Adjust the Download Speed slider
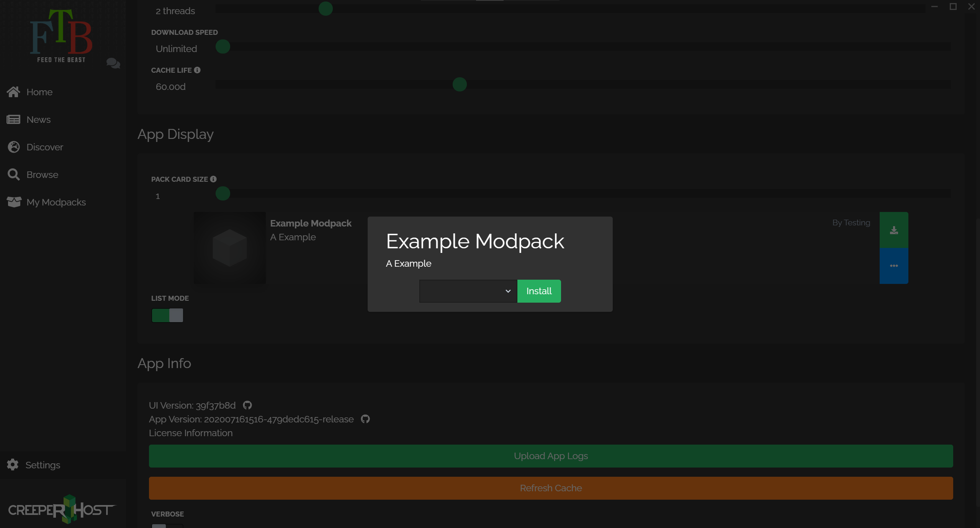Image resolution: width=980 pixels, height=528 pixels. coord(223,47)
